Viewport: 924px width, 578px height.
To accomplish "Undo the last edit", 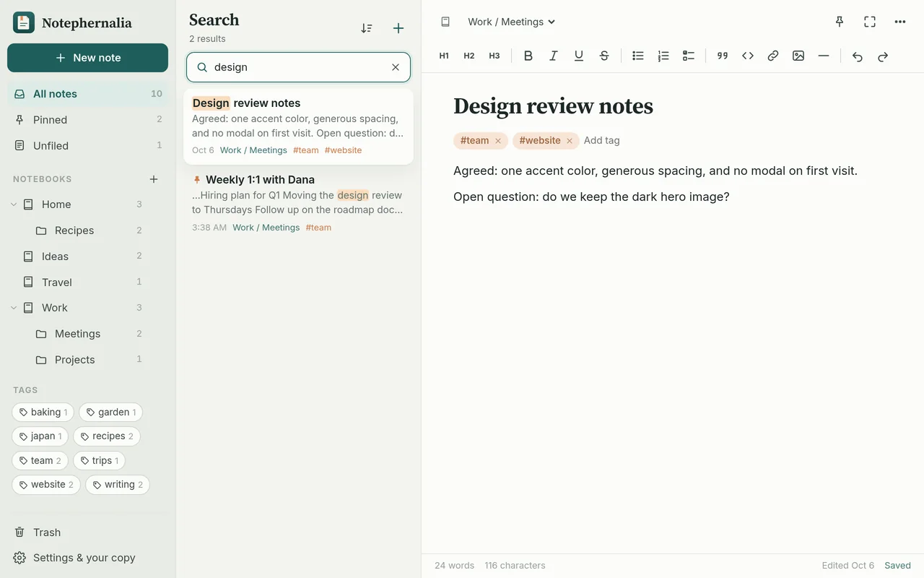I will tap(858, 56).
